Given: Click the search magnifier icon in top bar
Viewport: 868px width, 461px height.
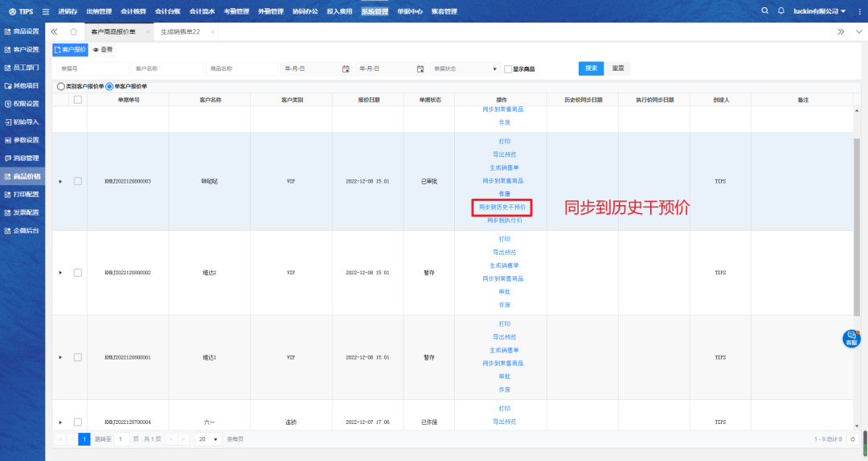Looking at the screenshot, I should point(764,11).
